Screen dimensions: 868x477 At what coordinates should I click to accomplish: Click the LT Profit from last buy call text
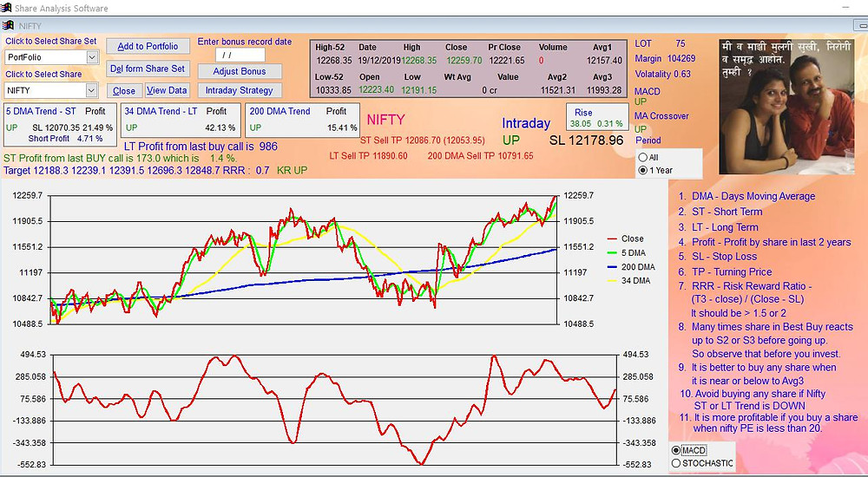click(x=201, y=147)
